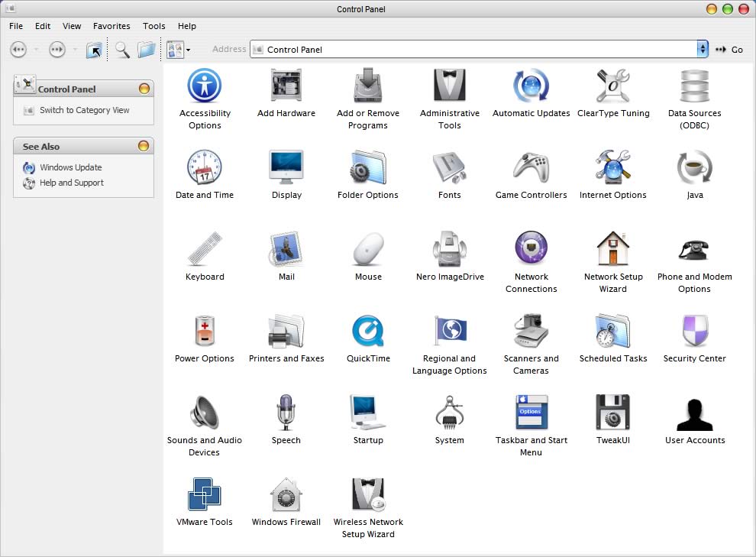Open Data Sources (ODBC)
The image size is (756, 557).
pos(694,86)
